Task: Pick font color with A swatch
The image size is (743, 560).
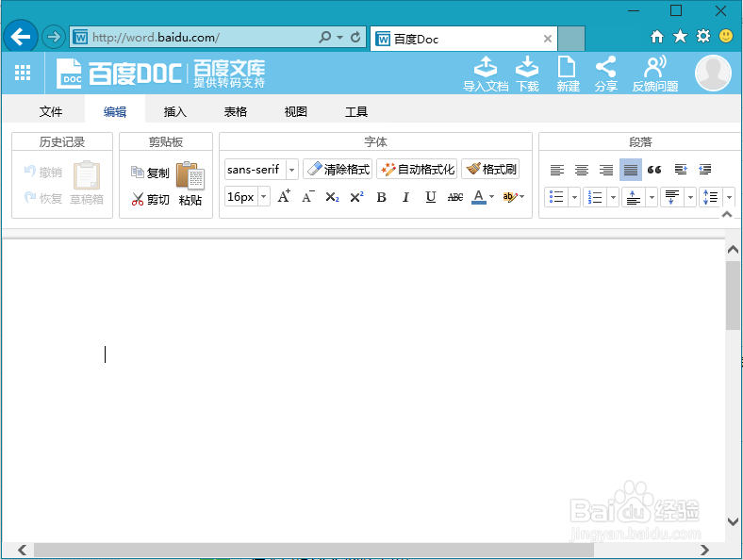Action: tap(479, 197)
